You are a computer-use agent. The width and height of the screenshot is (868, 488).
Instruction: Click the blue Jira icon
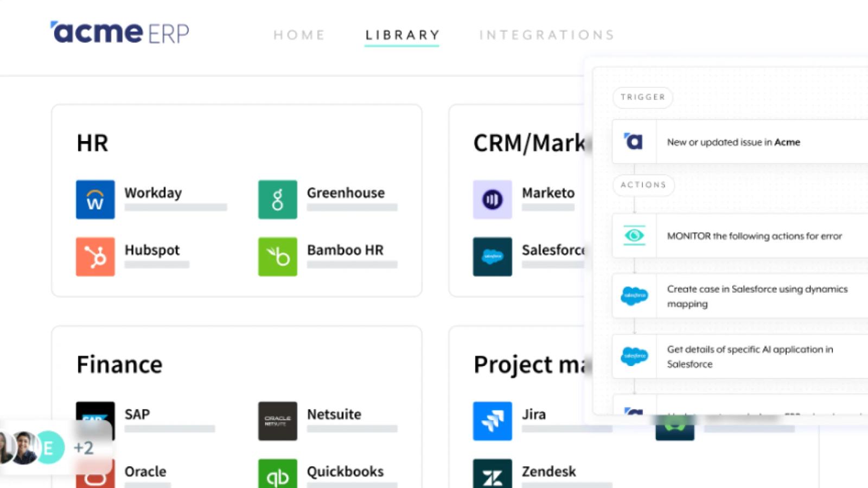(493, 421)
